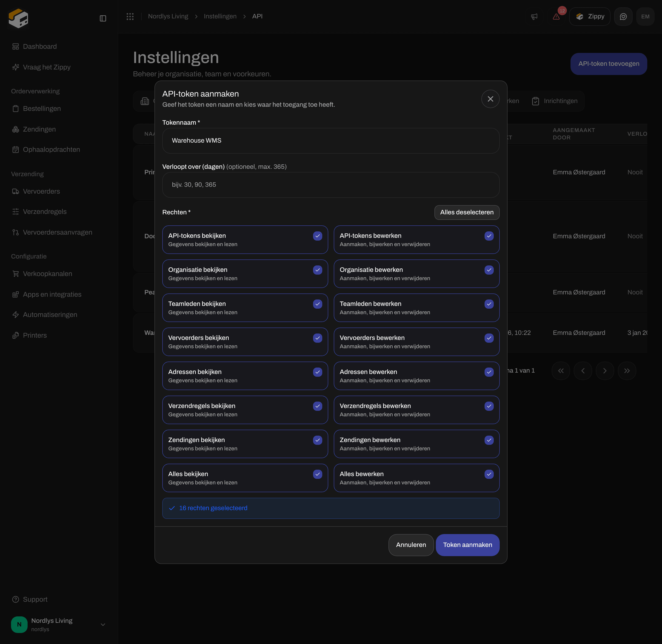Focus the Verloopt over dagen field
The image size is (662, 644).
pos(331,185)
